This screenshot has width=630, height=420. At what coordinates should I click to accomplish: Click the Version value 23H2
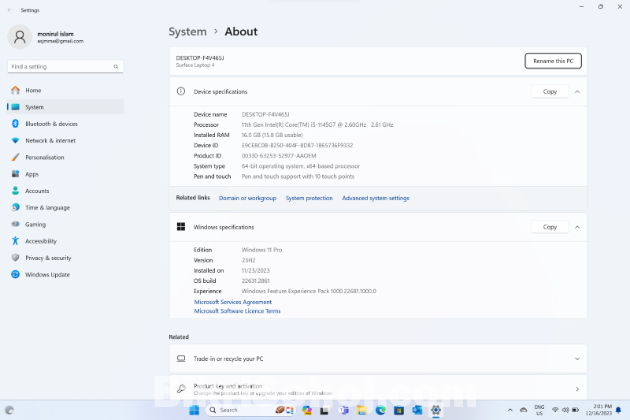click(248, 260)
